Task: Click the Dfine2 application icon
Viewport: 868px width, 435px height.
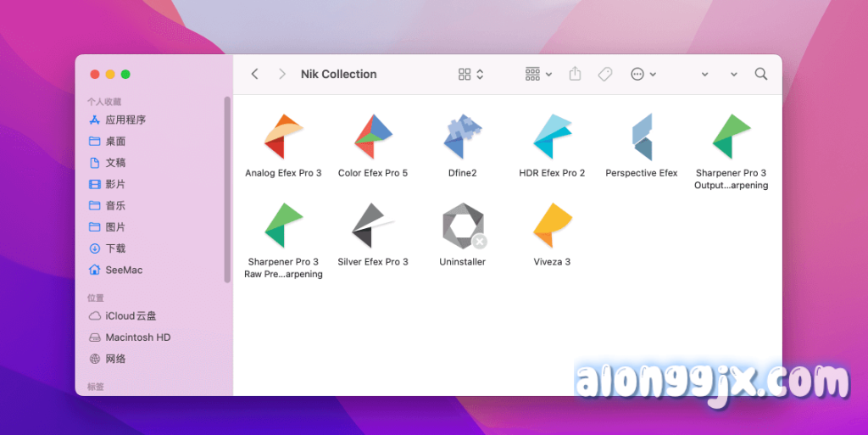Action: point(463,137)
